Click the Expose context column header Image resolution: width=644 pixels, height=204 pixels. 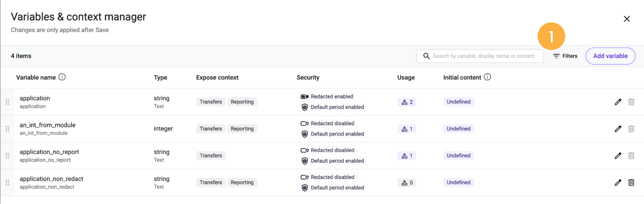click(217, 78)
